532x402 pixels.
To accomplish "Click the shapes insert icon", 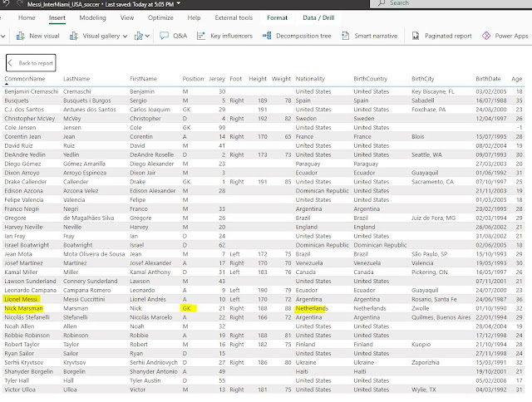I will 139,36.
